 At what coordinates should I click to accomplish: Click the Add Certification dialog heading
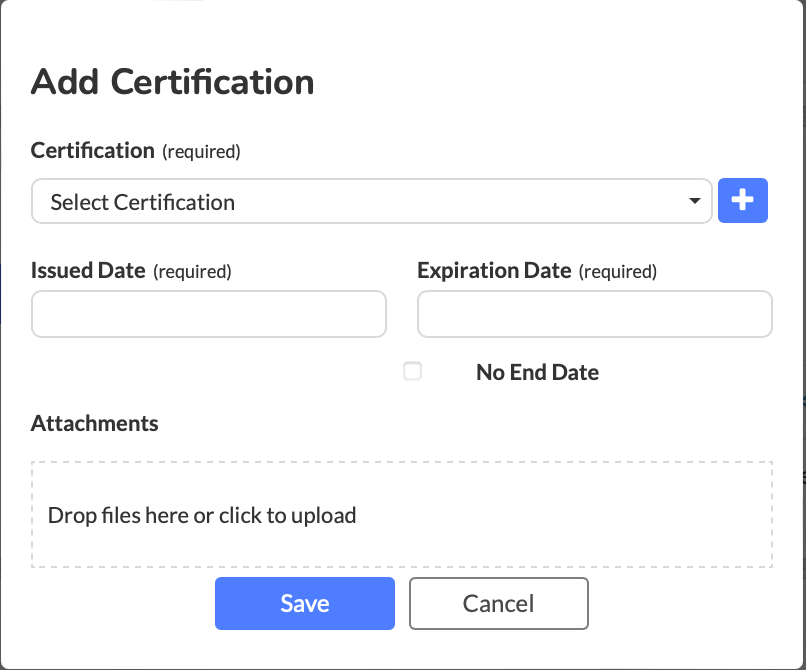173,82
